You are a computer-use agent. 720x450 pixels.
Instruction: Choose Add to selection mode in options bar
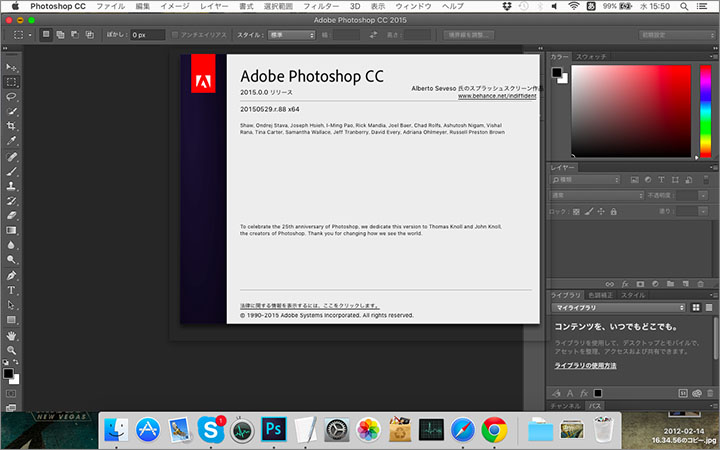60,35
